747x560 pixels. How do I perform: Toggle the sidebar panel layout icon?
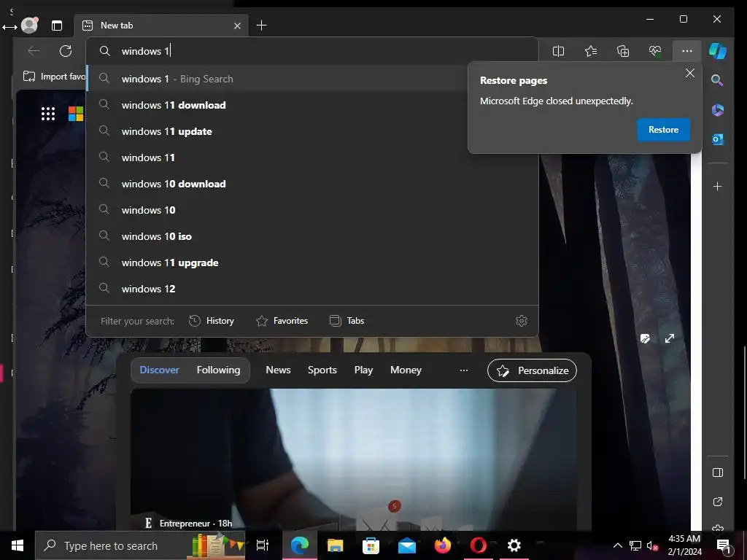718,472
